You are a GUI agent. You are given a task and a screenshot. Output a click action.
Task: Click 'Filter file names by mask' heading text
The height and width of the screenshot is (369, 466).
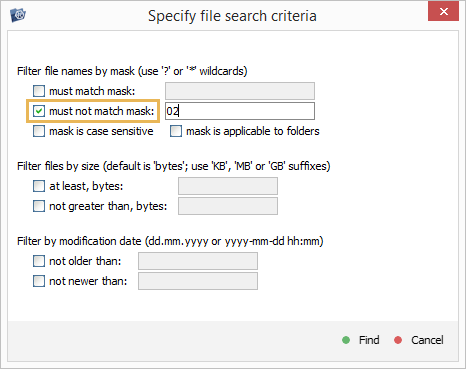(132, 71)
